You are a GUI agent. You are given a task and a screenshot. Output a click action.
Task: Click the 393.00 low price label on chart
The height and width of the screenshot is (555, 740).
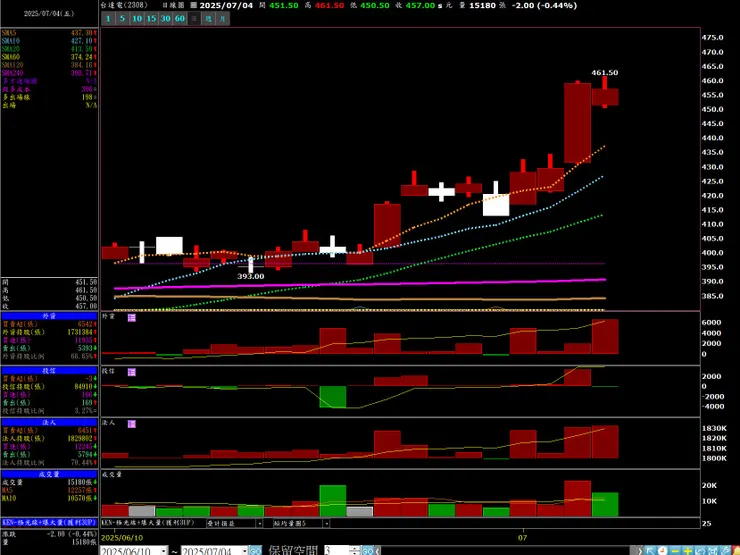(251, 276)
